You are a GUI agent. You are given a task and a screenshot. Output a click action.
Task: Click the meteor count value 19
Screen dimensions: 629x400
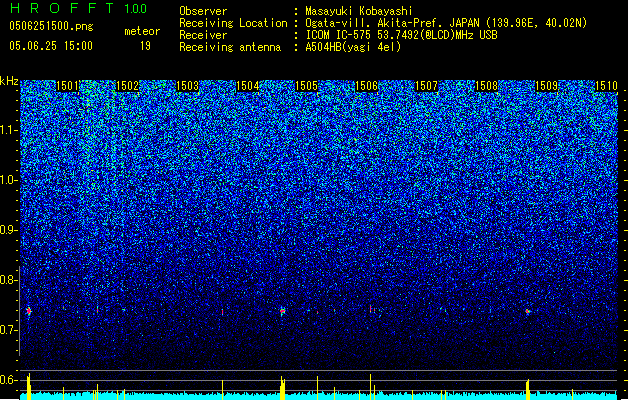145,46
